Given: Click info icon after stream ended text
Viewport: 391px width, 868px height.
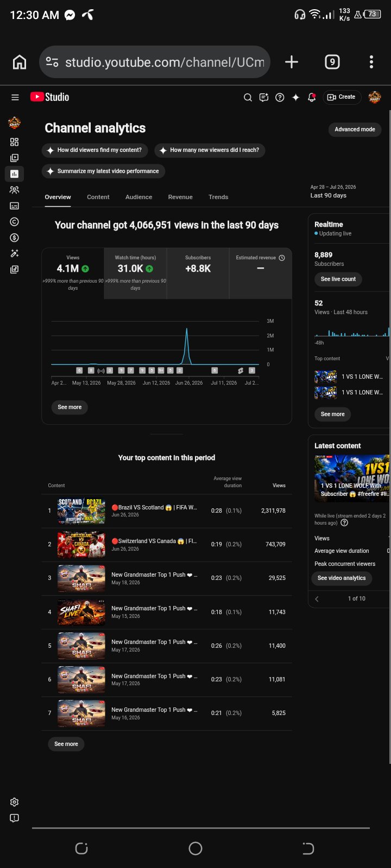Looking at the screenshot, I should click(x=344, y=523).
